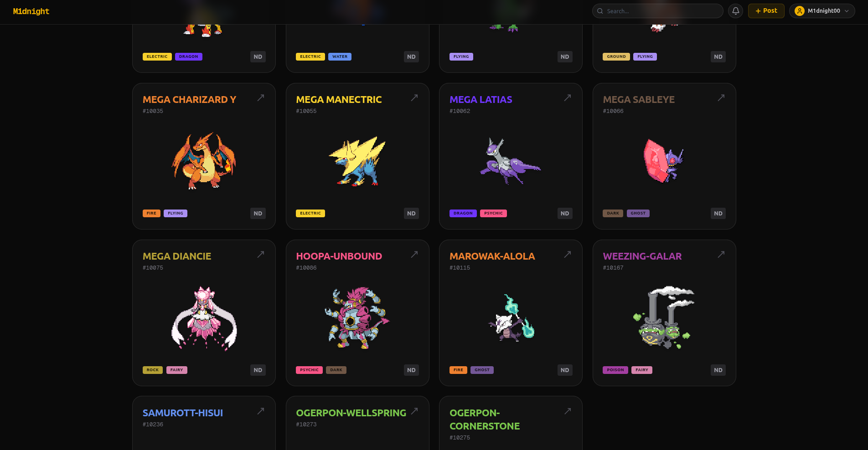This screenshot has width=868, height=450.
Task: Open Samurott-Hisui arrow link icon
Action: click(x=261, y=411)
